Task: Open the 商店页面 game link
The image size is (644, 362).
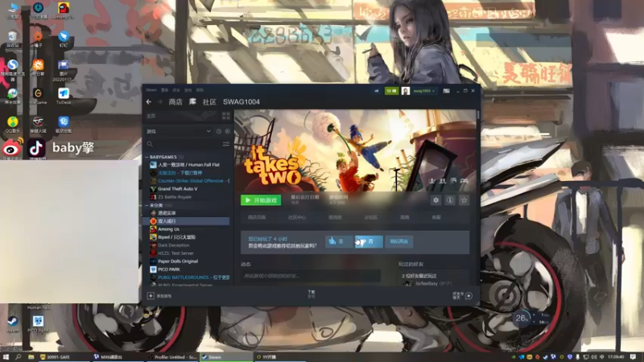Action: [x=257, y=217]
